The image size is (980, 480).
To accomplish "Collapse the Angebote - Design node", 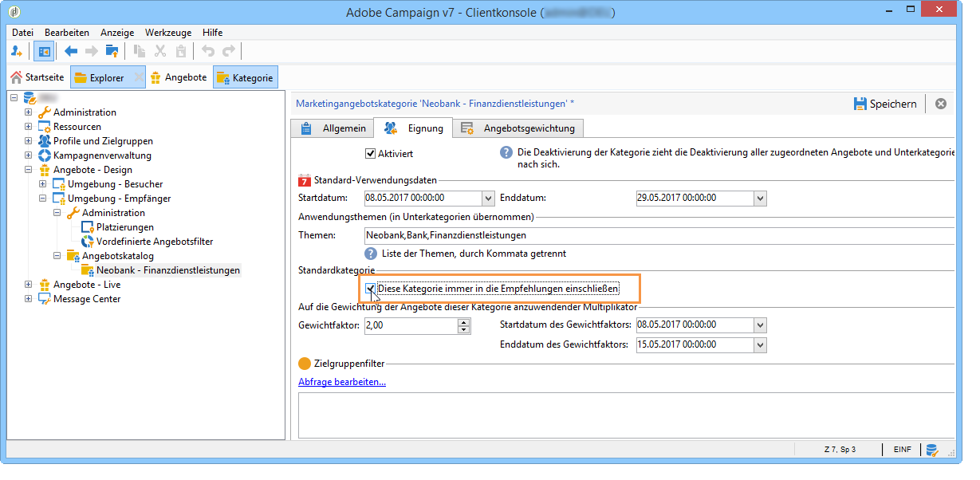I will click(x=29, y=170).
